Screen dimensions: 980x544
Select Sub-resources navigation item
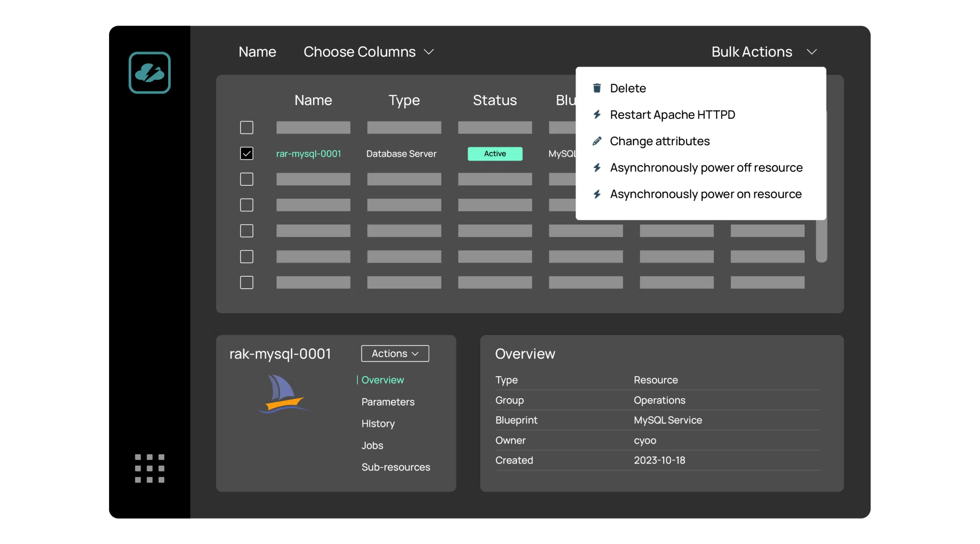[x=395, y=466]
